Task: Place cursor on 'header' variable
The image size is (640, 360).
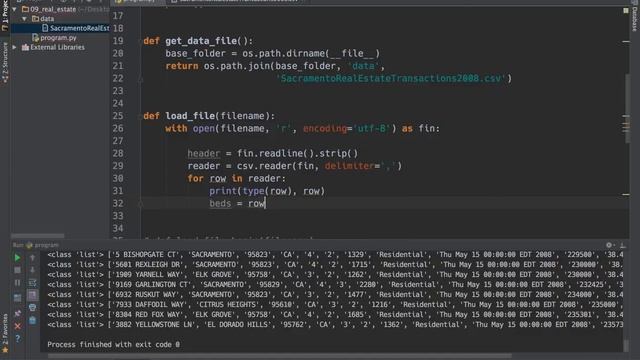Action: 204,153
